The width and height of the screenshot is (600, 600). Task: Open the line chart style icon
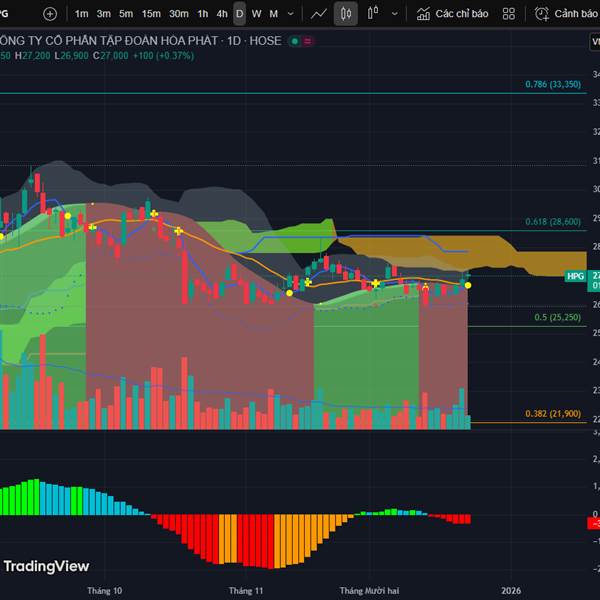click(x=319, y=14)
